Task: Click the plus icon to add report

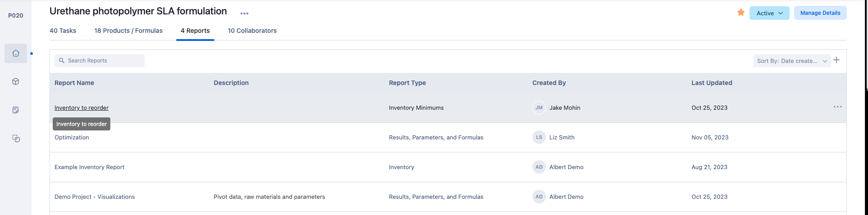Action: [x=836, y=60]
